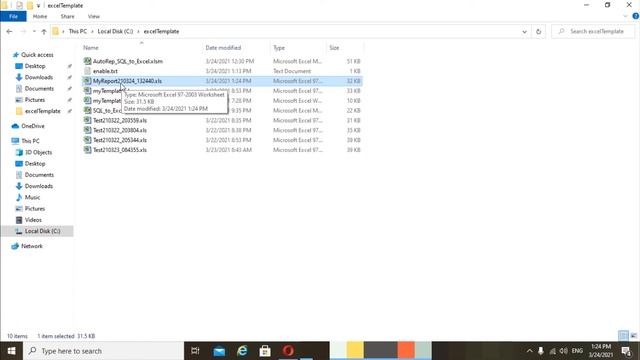Viewport: 640px width, 360px height.
Task: Select the MyReport210324_132440.xls file
Action: [x=222, y=81]
